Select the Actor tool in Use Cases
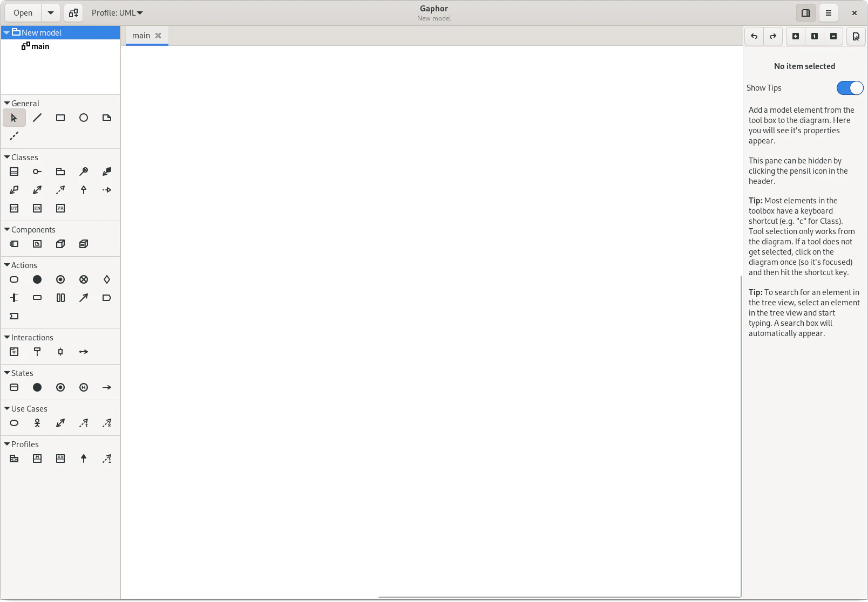This screenshot has height=602, width=868. click(37, 423)
